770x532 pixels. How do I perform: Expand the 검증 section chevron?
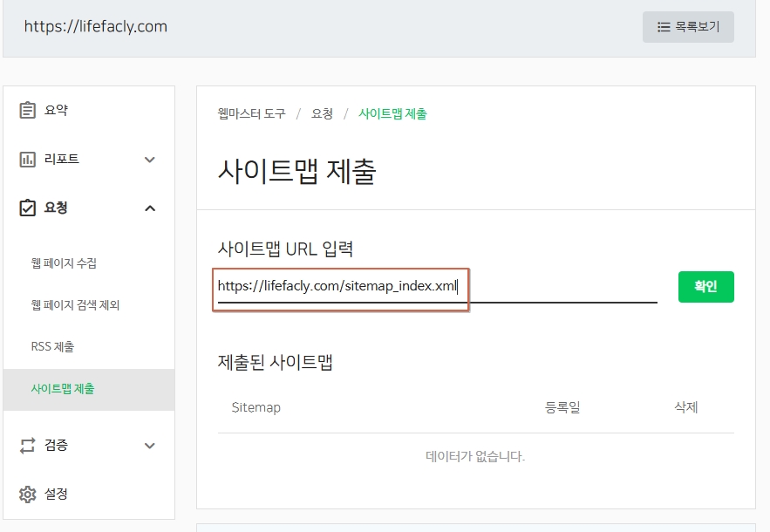coord(149,446)
